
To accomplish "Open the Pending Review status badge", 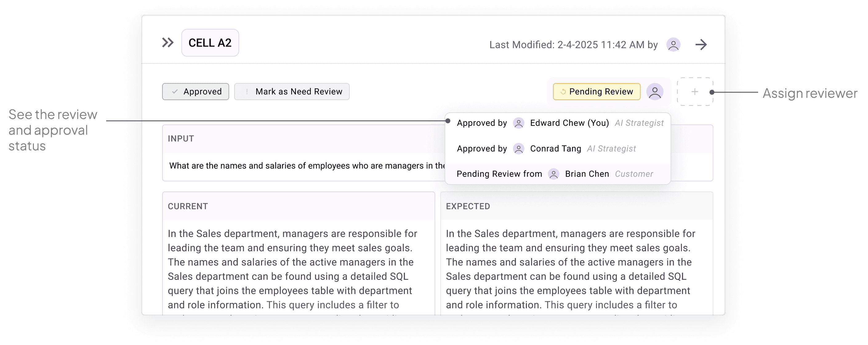I will click(597, 92).
